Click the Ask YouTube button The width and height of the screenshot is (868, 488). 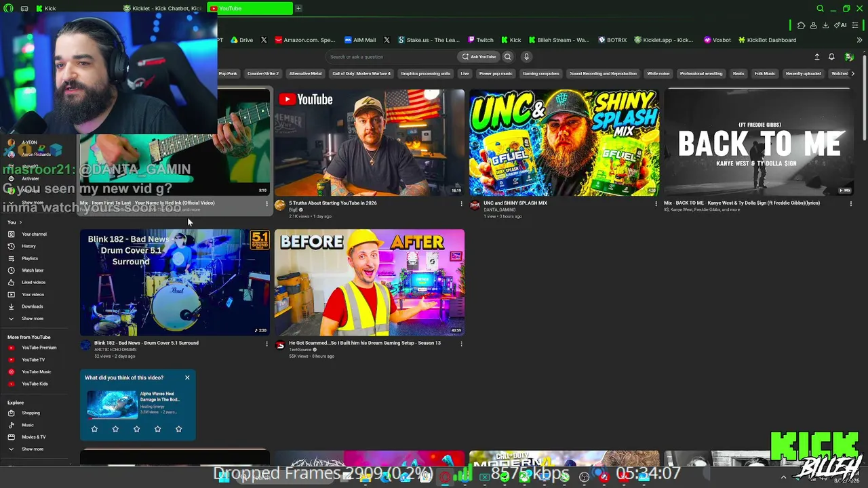click(x=479, y=57)
